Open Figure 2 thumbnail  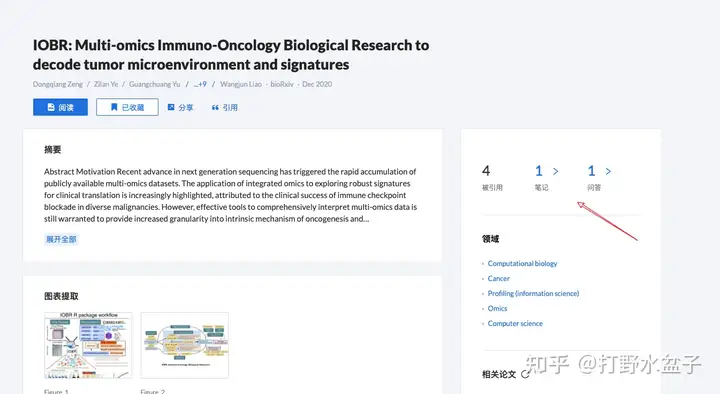pyautogui.click(x=185, y=345)
